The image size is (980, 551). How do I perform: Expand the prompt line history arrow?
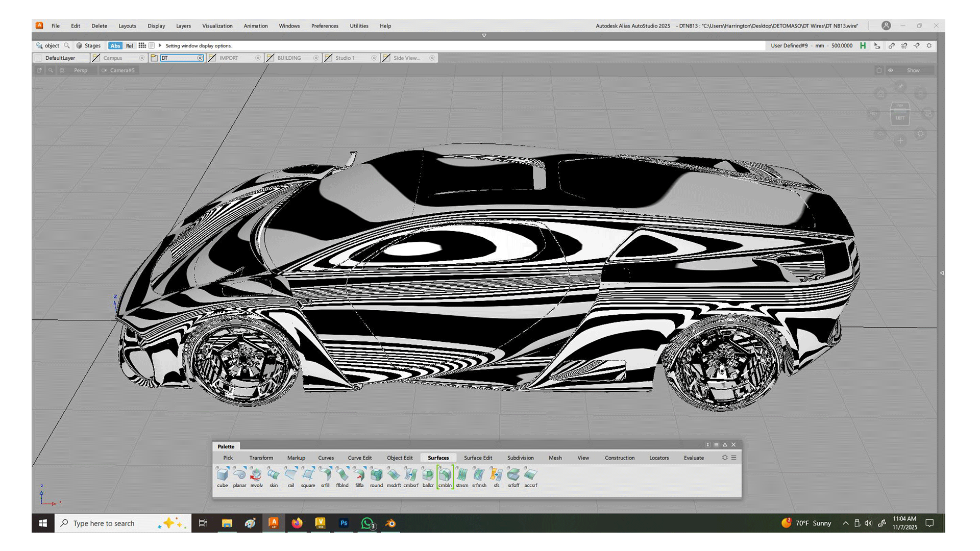tap(160, 45)
